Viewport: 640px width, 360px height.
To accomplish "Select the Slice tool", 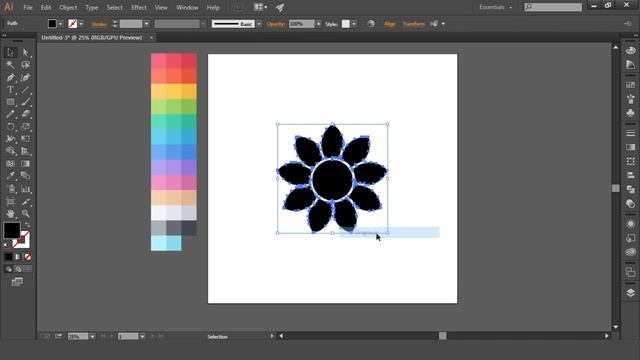I will tap(25, 202).
